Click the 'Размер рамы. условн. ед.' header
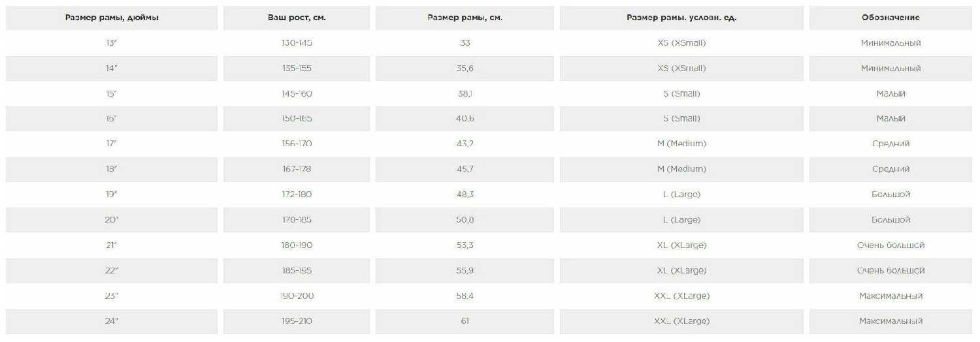 coord(681,18)
